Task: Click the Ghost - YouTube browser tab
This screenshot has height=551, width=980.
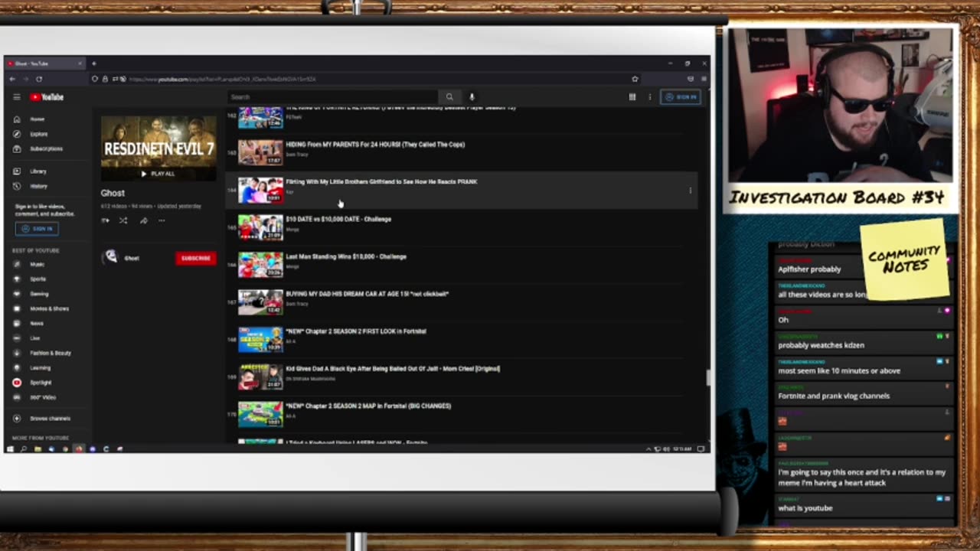Action: point(46,64)
